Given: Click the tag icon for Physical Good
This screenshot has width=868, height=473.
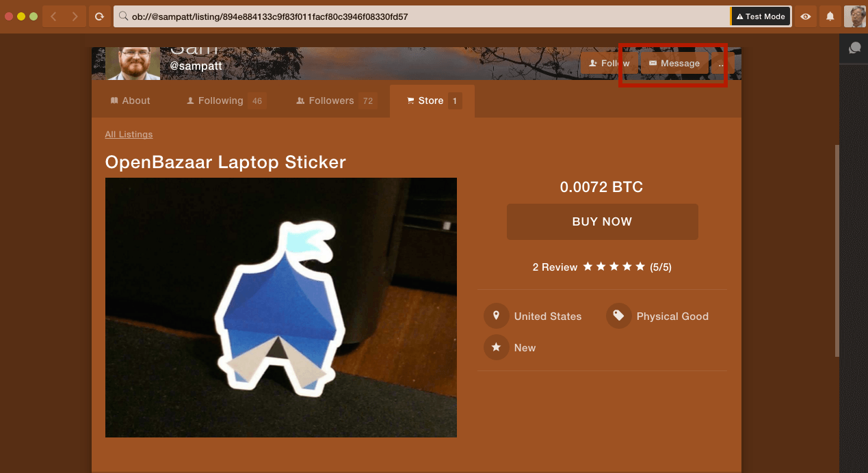Looking at the screenshot, I should pos(618,316).
